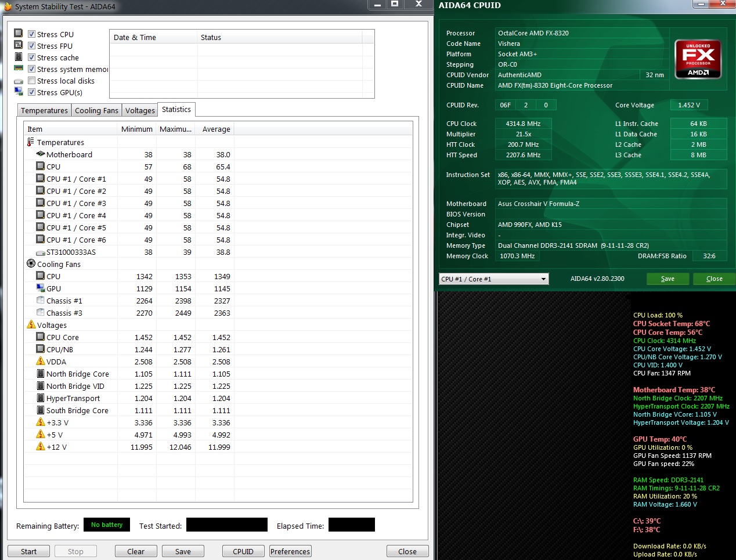Switch to the Cooling Fans tab

tap(96, 110)
